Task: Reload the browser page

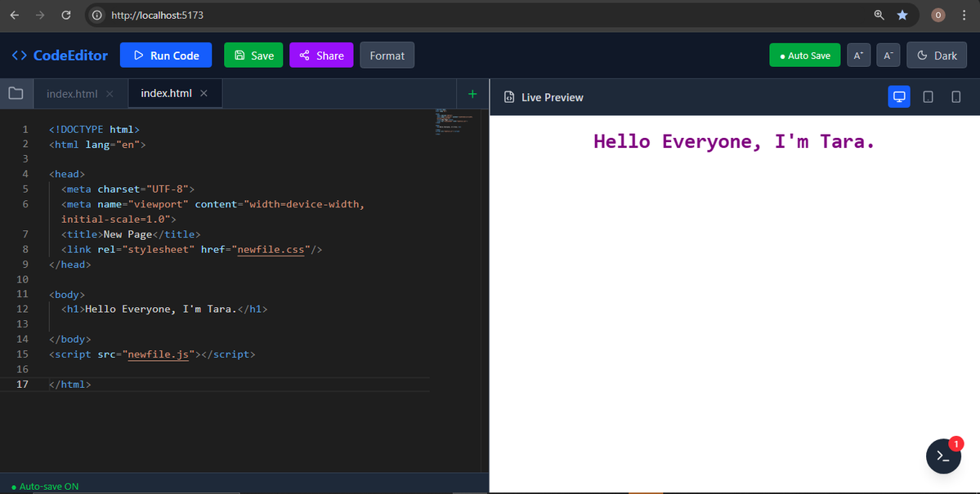Action: tap(66, 15)
